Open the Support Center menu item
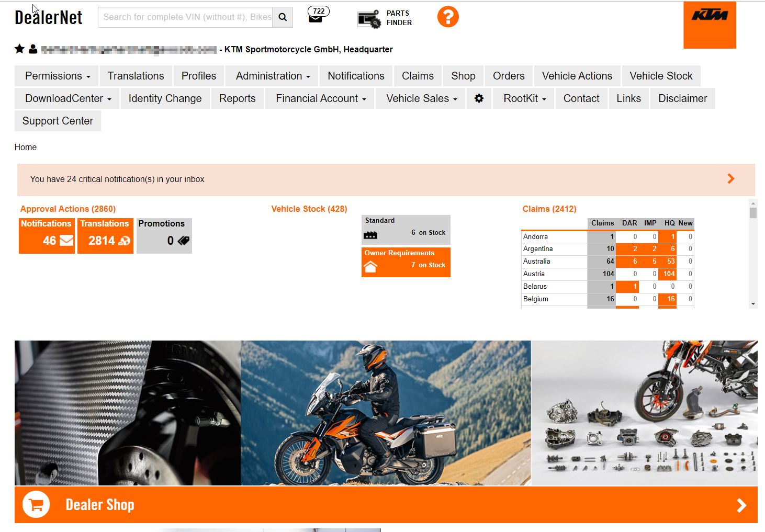The image size is (765, 532). (58, 121)
